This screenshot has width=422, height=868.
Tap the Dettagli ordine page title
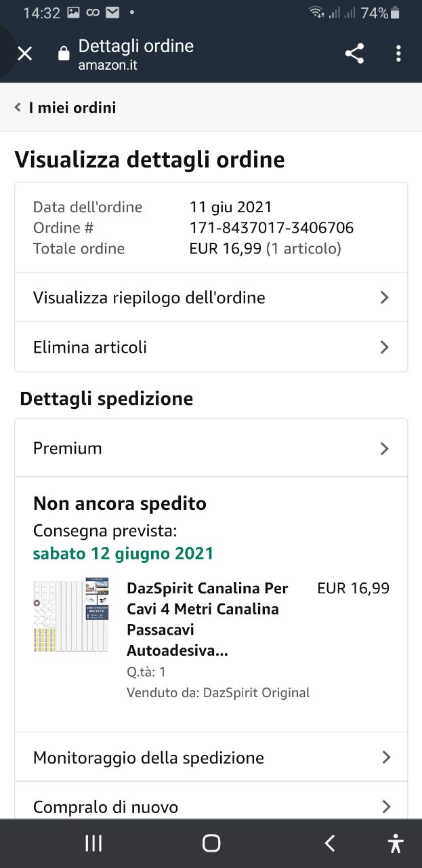[x=136, y=46]
